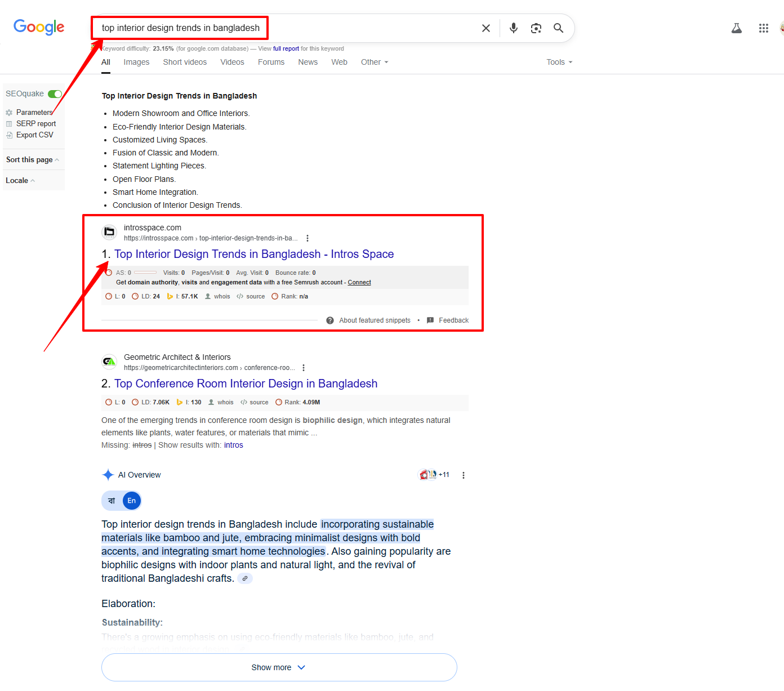The width and height of the screenshot is (784, 691).
Task: Click source in introsspace SEOquake bar
Action: (251, 297)
